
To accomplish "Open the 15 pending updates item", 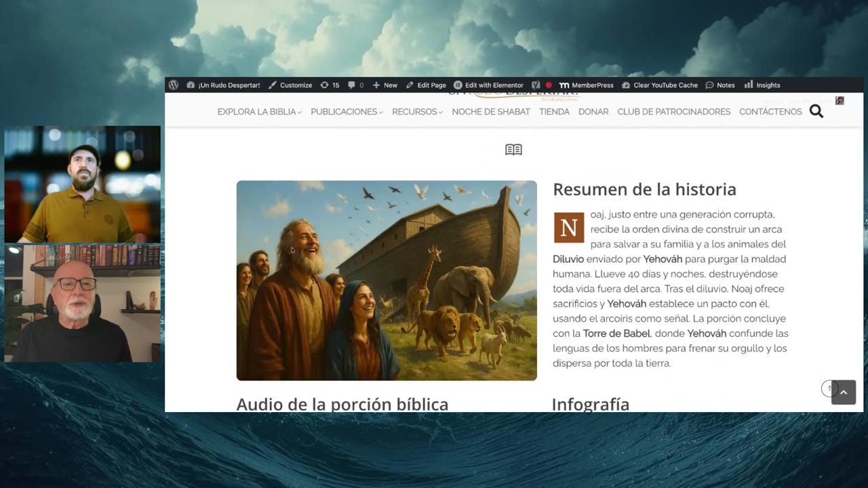I will point(330,85).
